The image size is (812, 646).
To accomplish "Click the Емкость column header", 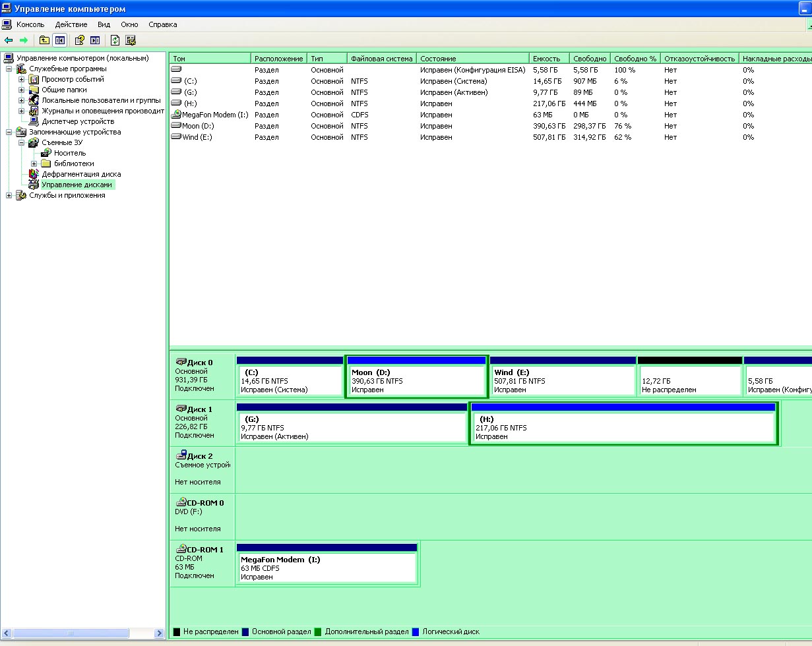I will (547, 59).
